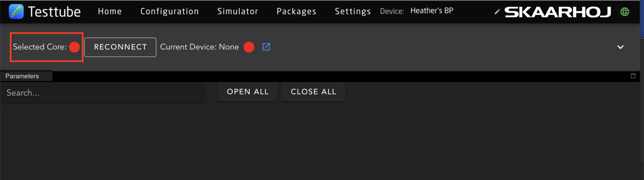Click the CLOSE ALL button
The width and height of the screenshot is (644, 180).
click(x=313, y=92)
